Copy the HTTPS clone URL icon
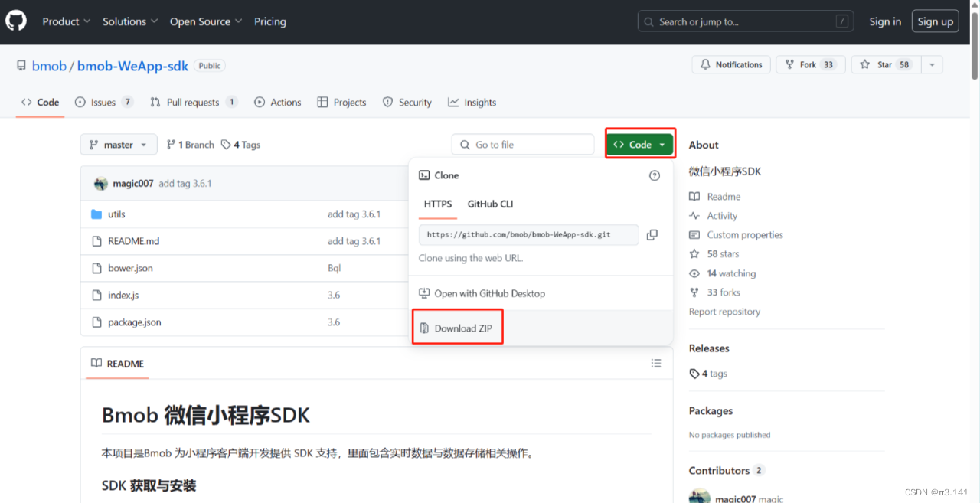Viewport: 980px width, 503px height. pos(652,234)
